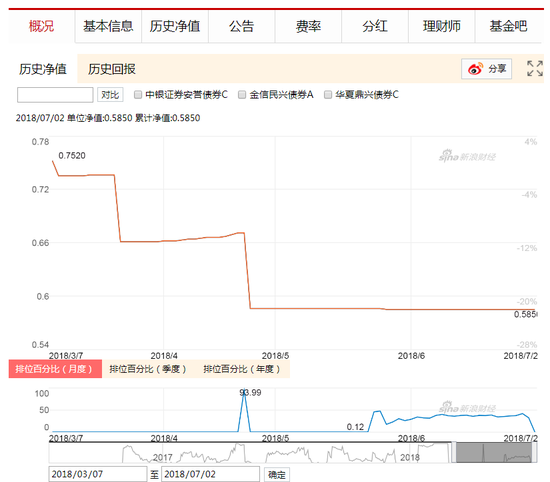This screenshot has height=482, width=550.
Task: Focus the fund comparison input box
Action: tap(55, 95)
